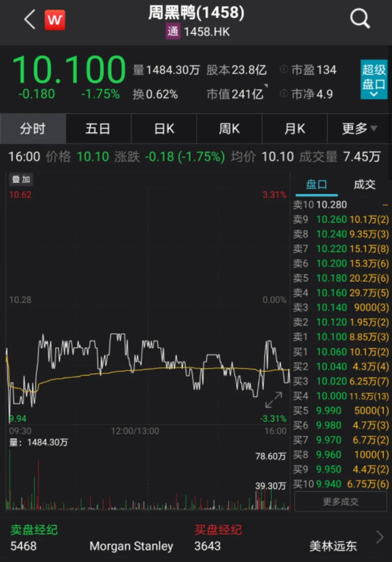
Task: Tap the info icon beside 市净
Action: point(284,94)
